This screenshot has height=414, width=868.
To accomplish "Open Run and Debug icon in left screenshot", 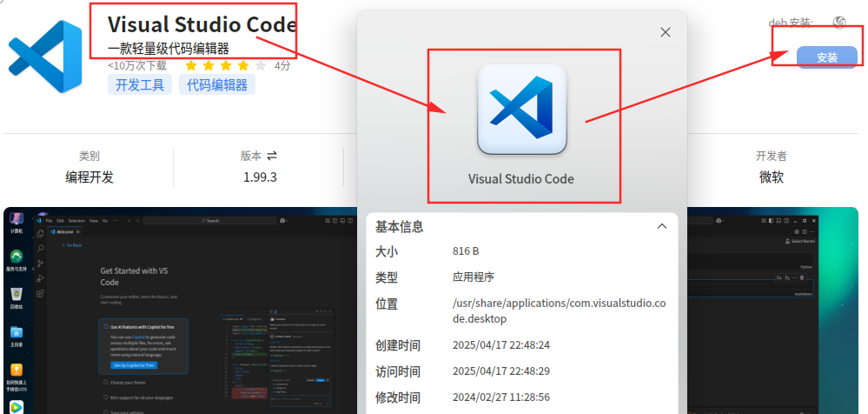I will (x=40, y=278).
